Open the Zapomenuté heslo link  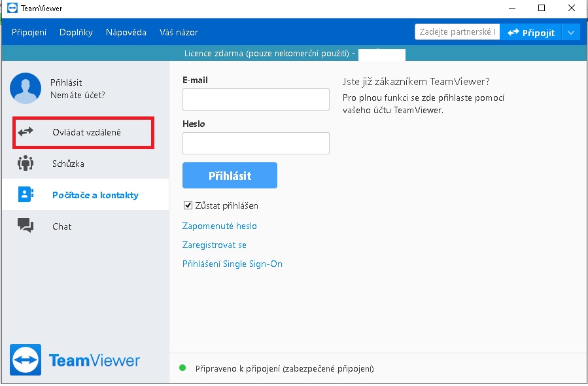click(219, 226)
